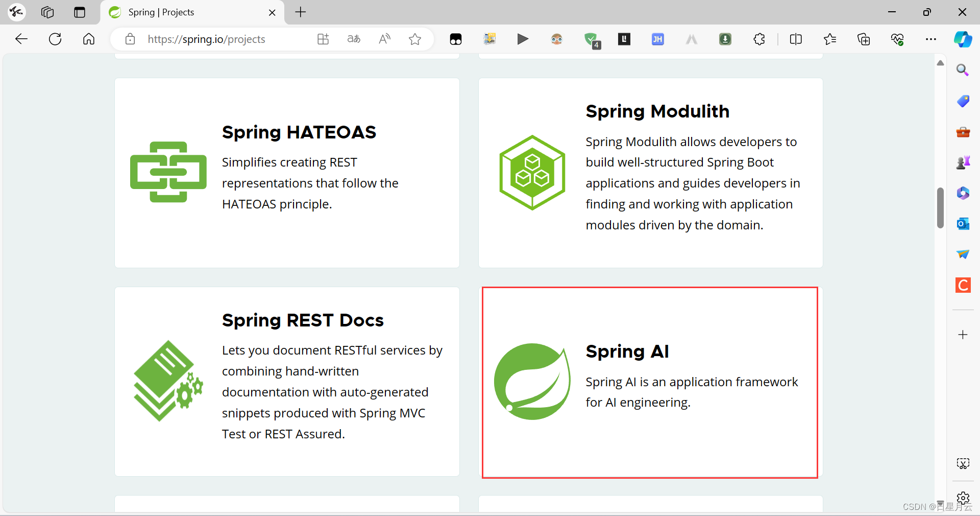This screenshot has height=516, width=980.
Task: Click the Spring REST Docs logo
Action: pos(168,381)
